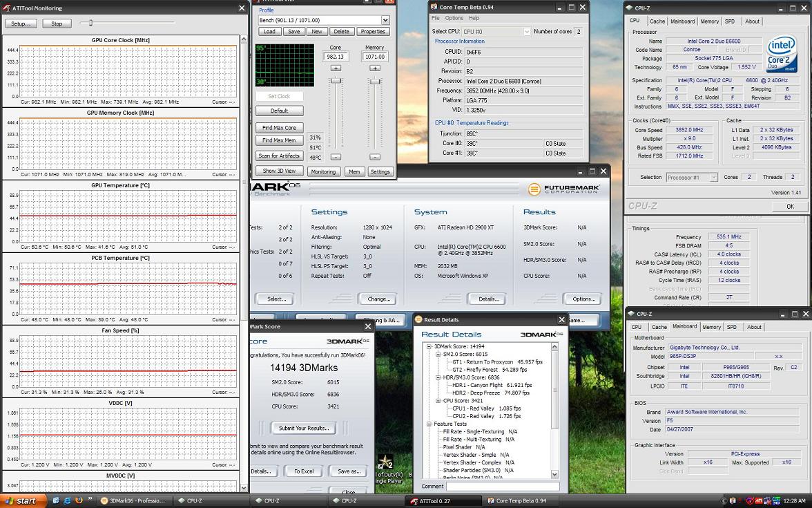Switch to SPD tab in CPU-Z processor window
Screen dimensions: 812x508
click(x=730, y=21)
